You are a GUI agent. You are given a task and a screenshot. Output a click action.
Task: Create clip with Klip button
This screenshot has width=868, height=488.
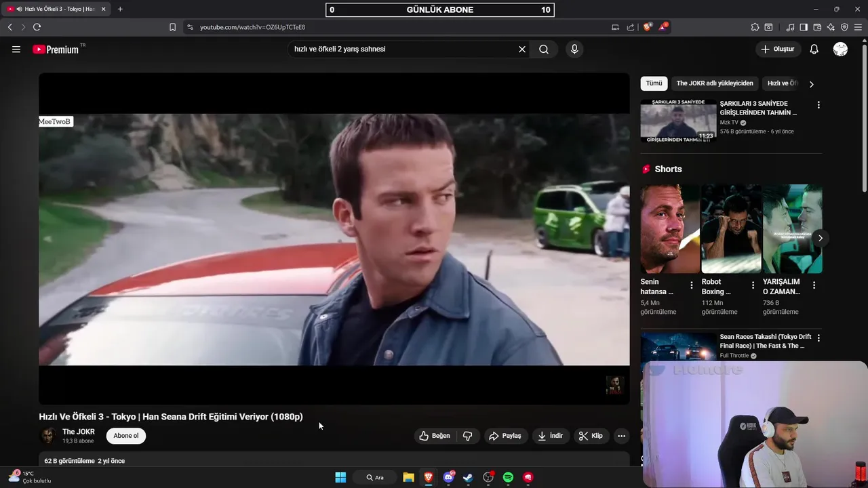click(x=591, y=436)
